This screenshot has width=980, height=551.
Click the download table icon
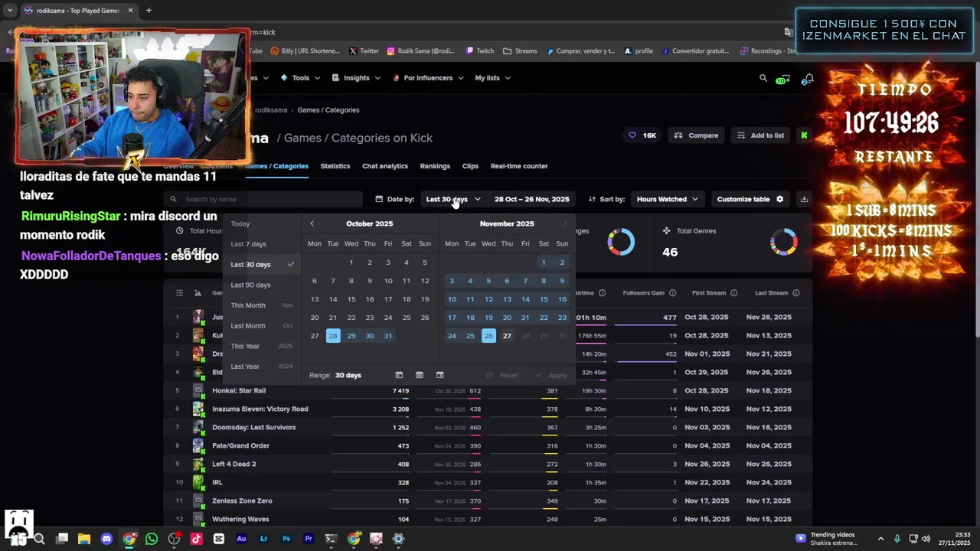(x=804, y=199)
